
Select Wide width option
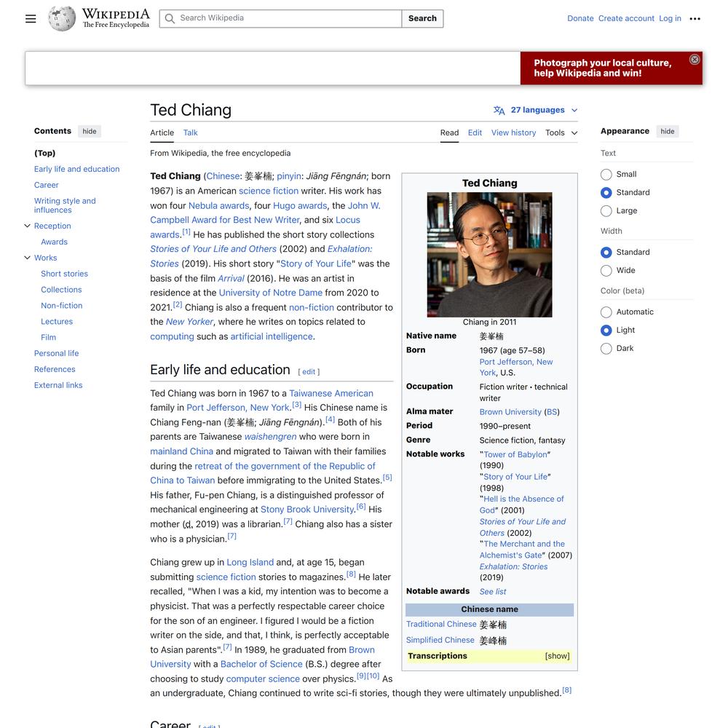tap(606, 270)
